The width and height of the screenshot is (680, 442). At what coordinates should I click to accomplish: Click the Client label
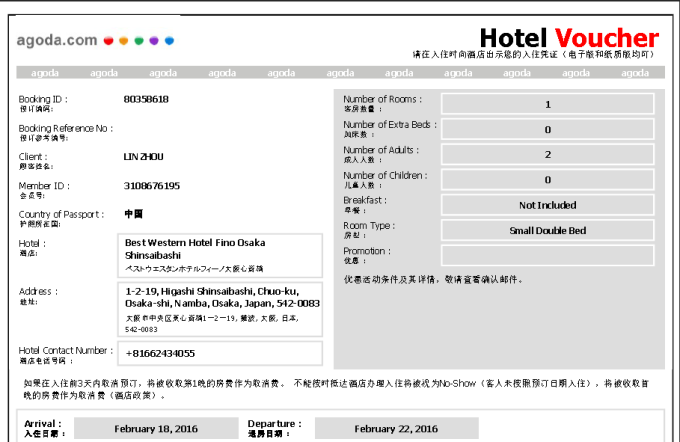(33, 157)
